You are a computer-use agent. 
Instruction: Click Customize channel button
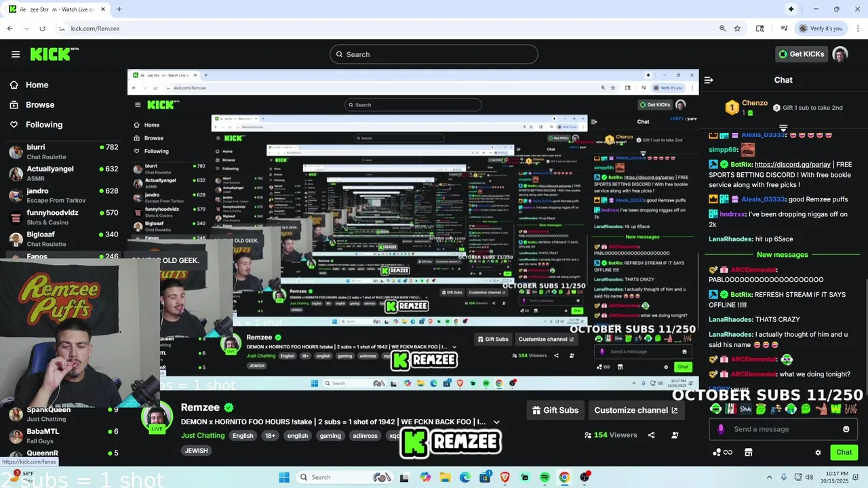point(636,410)
